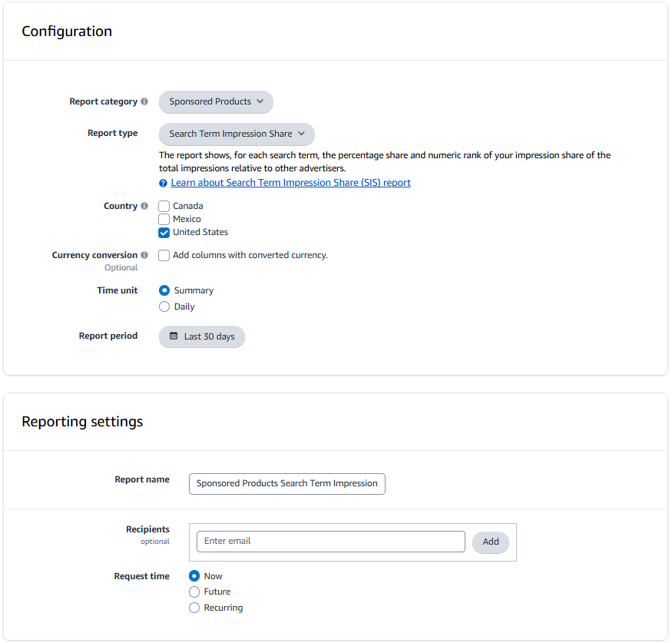Click the Enter email recipients field
Image resolution: width=672 pixels, height=643 pixels.
click(331, 542)
